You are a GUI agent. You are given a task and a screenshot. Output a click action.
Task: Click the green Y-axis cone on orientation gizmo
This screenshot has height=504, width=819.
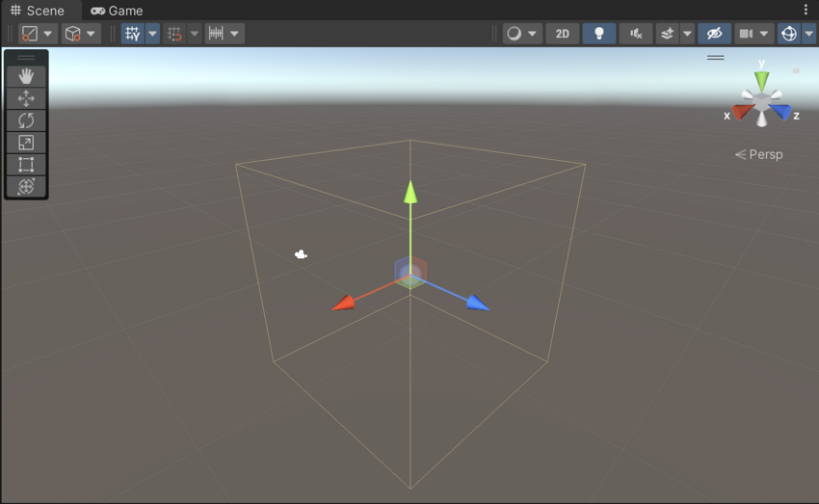761,80
